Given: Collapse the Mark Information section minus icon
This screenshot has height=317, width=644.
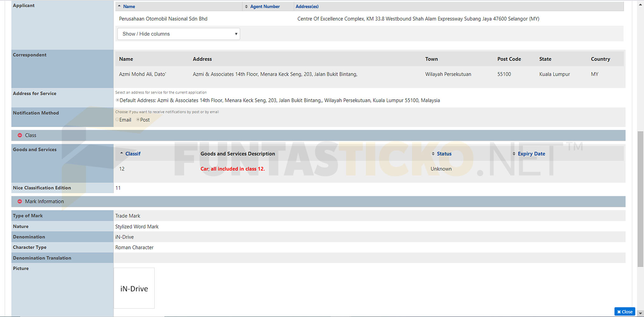Looking at the screenshot, I should point(20,201).
